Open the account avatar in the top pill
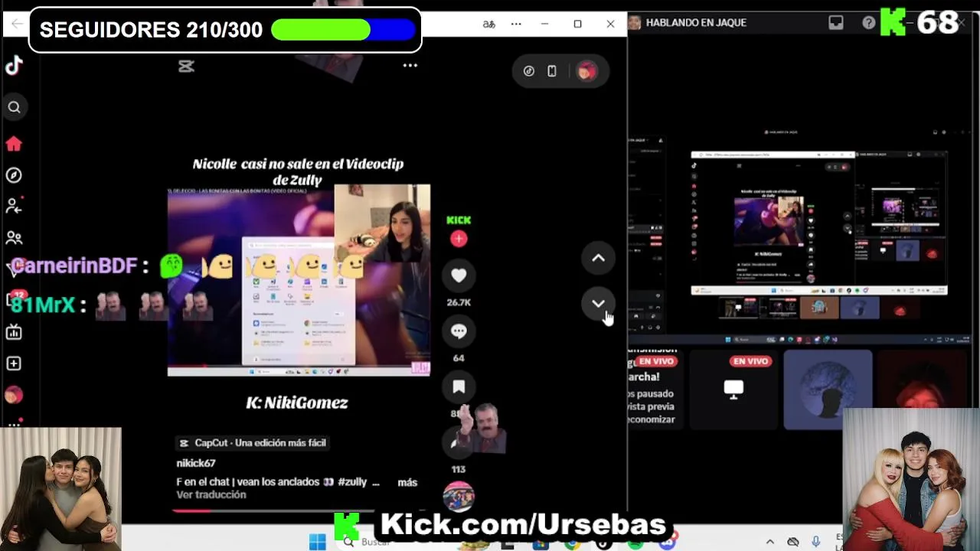Image resolution: width=980 pixels, height=551 pixels. (586, 71)
